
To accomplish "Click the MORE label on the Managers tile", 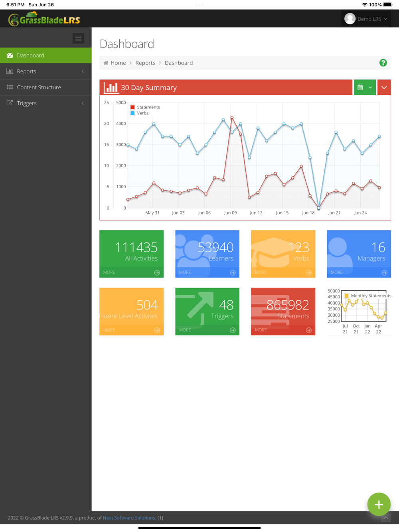I will click(336, 272).
